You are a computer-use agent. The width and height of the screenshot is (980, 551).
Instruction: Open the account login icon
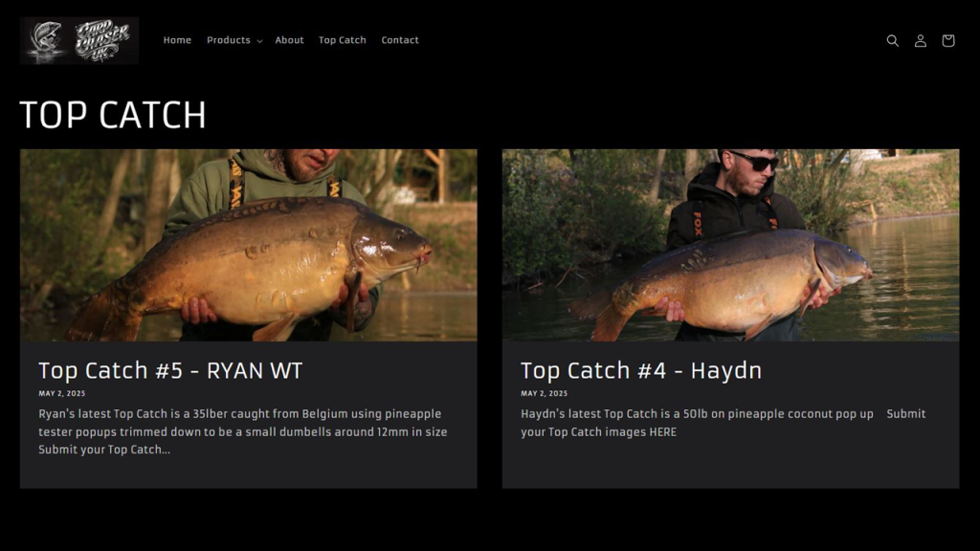[x=920, y=40]
